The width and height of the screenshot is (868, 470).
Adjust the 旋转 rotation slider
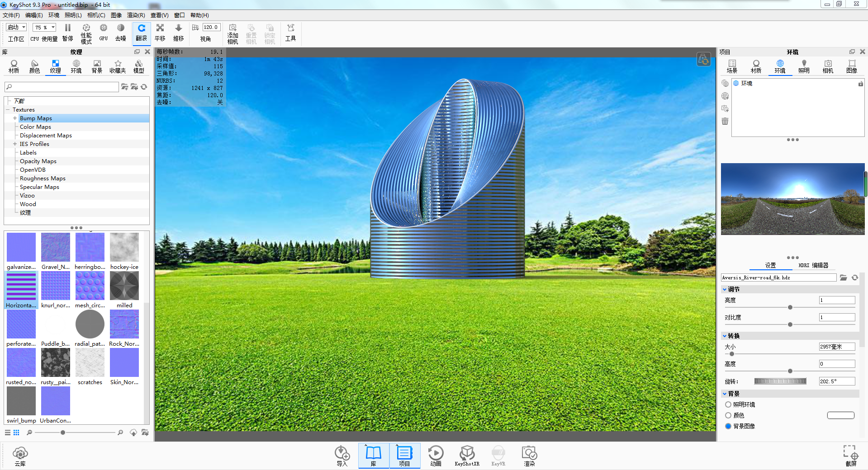pos(780,381)
